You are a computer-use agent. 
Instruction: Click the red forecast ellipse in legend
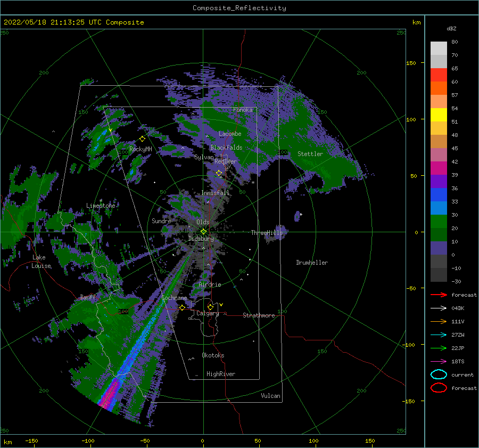click(439, 388)
